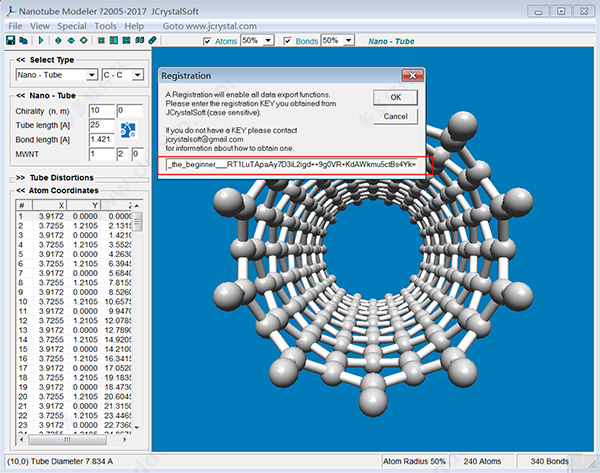The height and width of the screenshot is (473, 600).
Task: Collapse the Nano - Tube section
Action: (21, 95)
